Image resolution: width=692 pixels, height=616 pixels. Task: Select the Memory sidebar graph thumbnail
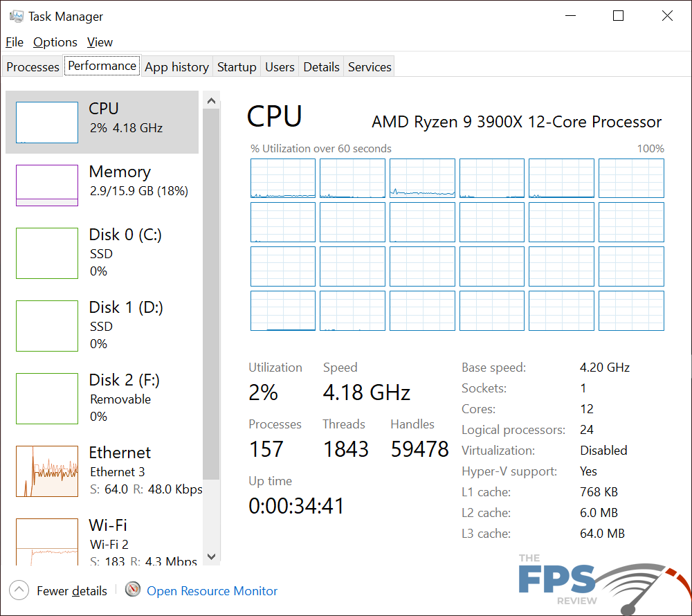(x=47, y=185)
